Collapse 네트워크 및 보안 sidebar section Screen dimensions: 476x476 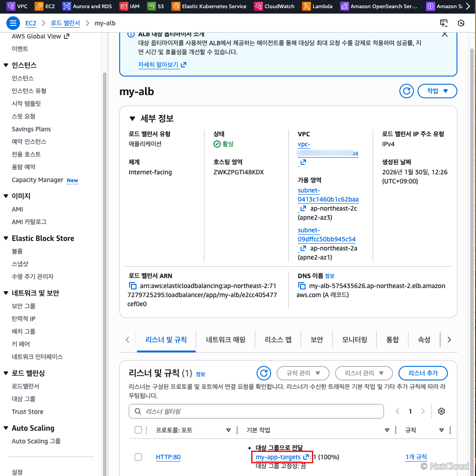point(6,293)
